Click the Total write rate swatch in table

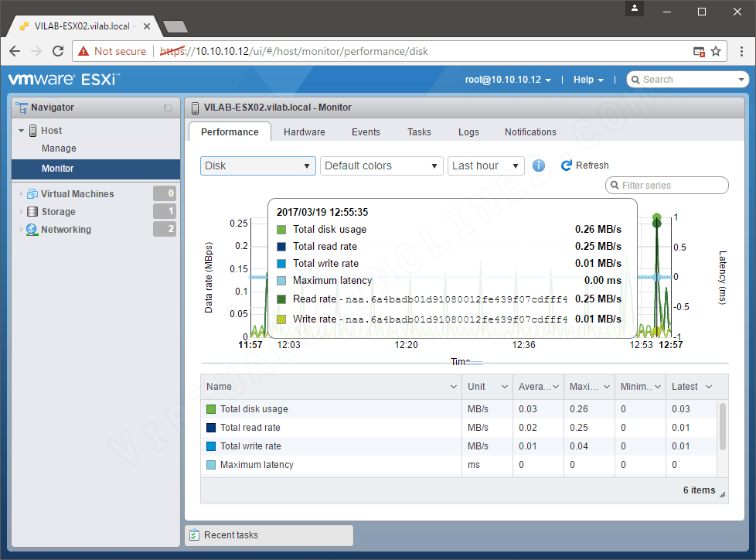(211, 446)
